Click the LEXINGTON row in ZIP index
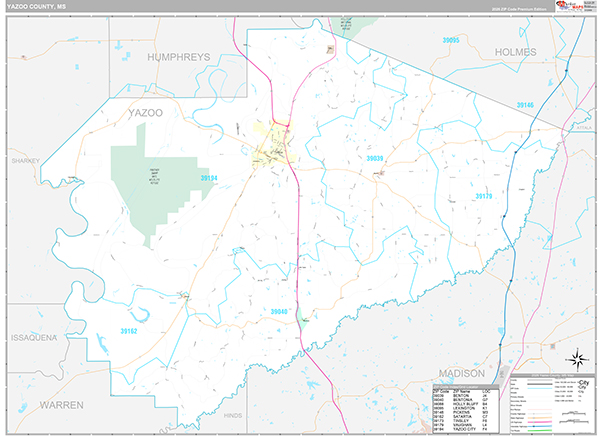Viewport: 600px width, 436px height. click(x=461, y=408)
